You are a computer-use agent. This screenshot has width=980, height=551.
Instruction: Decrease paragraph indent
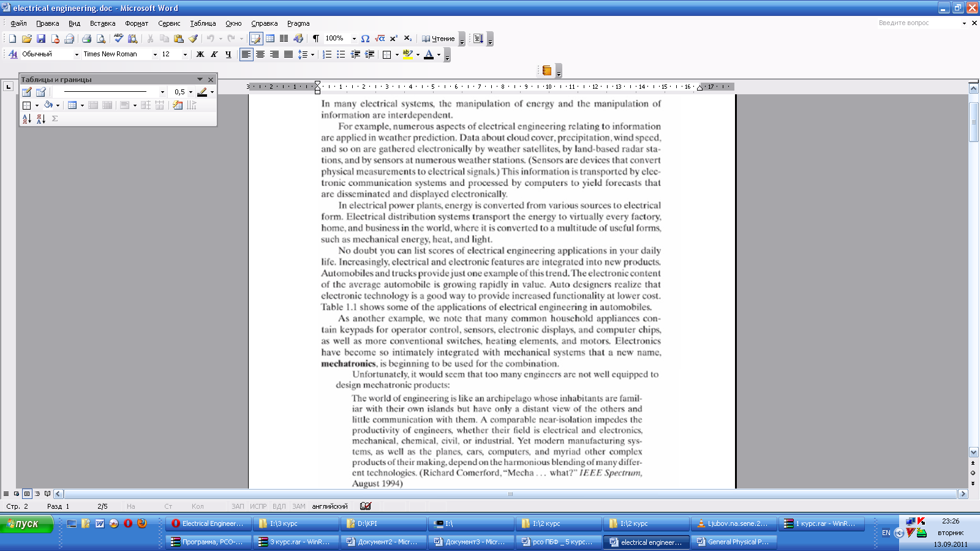(x=355, y=54)
